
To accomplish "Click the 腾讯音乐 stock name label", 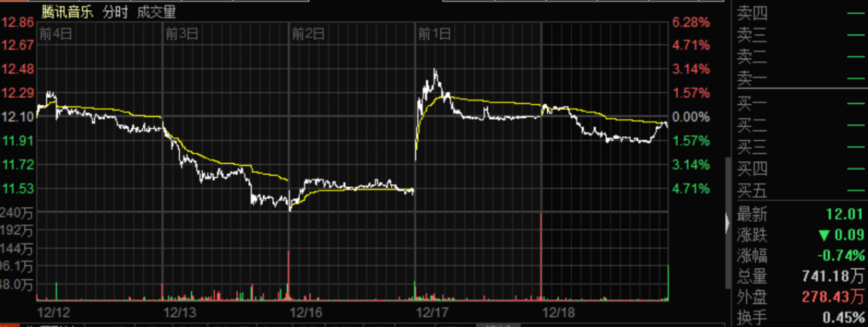I will pyautogui.click(x=67, y=12).
